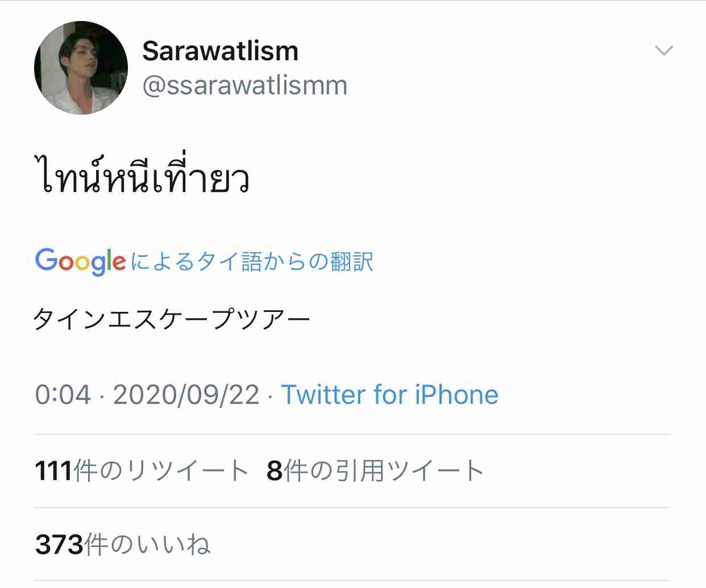Open the @ssarawatlismm profile handle
This screenshot has height=588, width=706.
click(244, 84)
